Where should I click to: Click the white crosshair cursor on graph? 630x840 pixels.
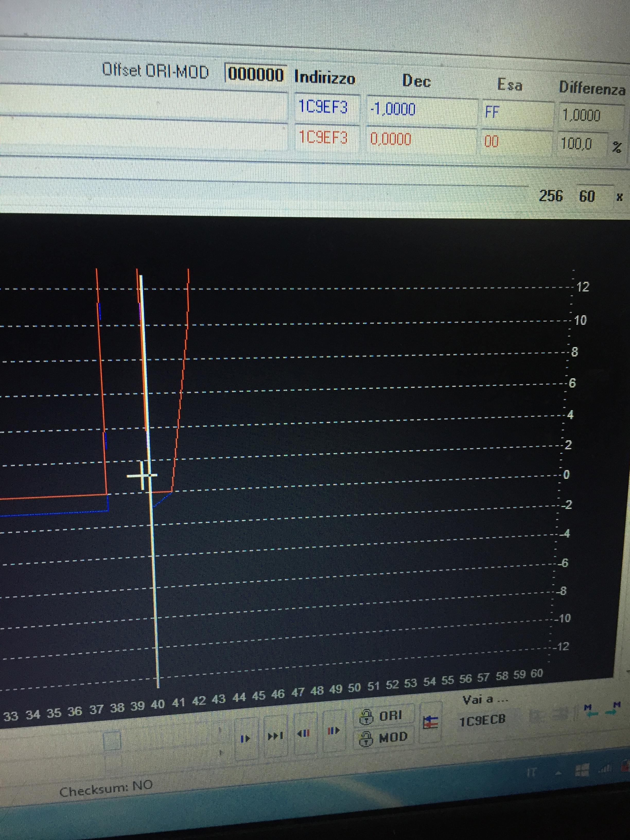tap(143, 475)
